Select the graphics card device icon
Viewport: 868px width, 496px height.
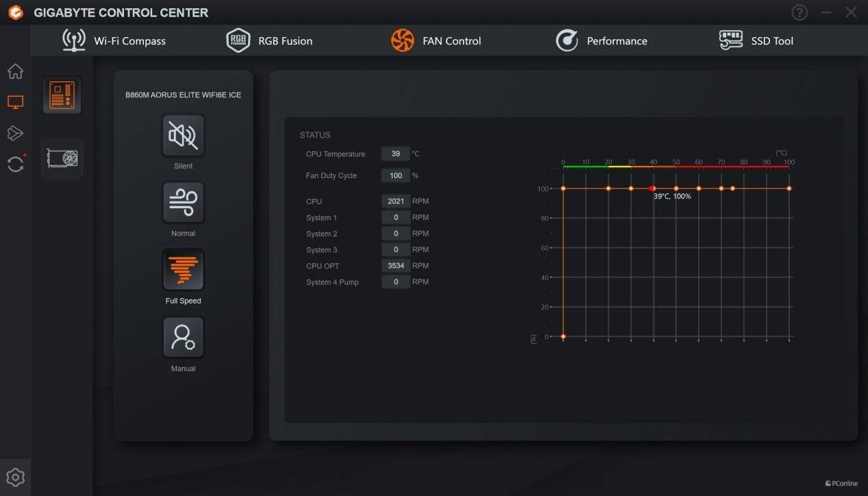pos(62,158)
